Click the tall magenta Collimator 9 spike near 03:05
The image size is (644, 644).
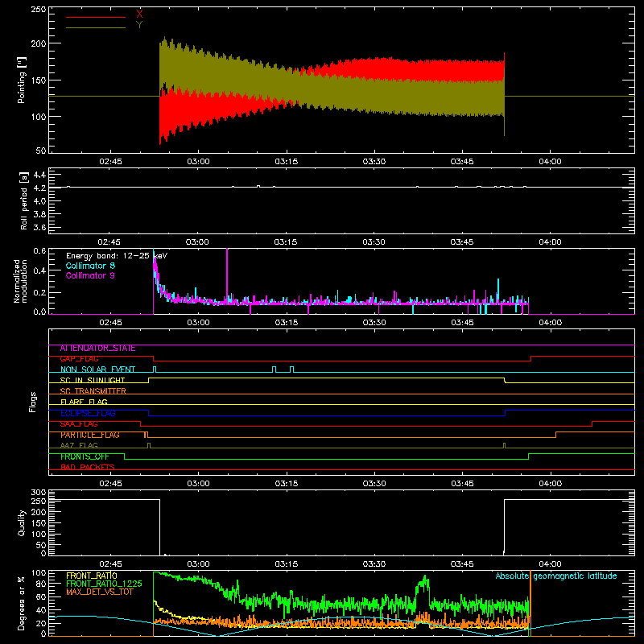[x=227, y=275]
